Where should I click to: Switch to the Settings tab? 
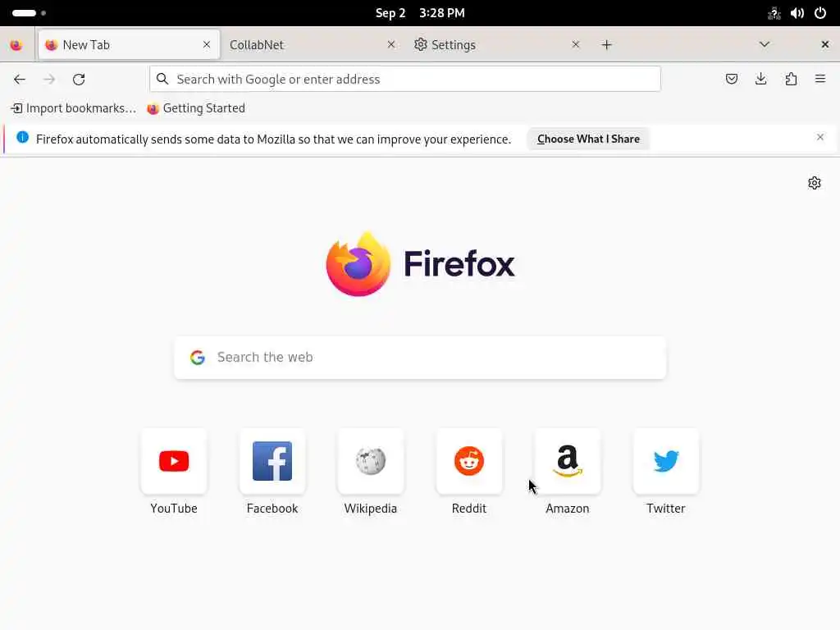pyautogui.click(x=497, y=44)
